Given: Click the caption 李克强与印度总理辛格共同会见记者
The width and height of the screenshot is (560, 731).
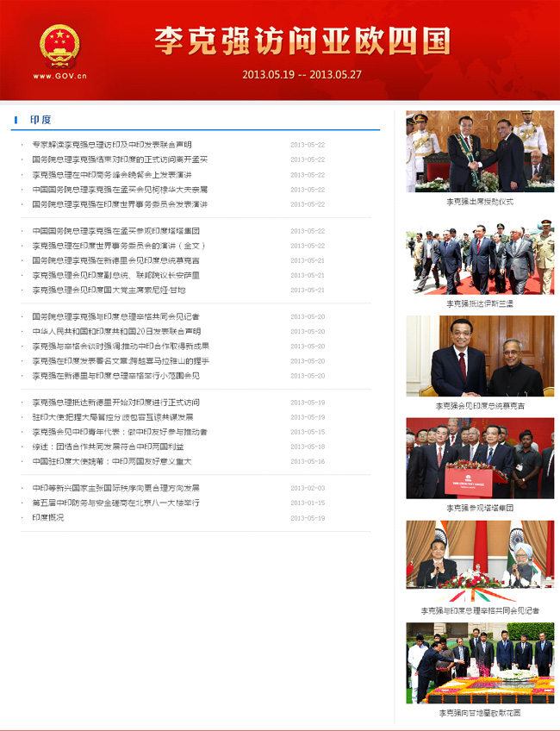Looking at the screenshot, I should pos(480,610).
